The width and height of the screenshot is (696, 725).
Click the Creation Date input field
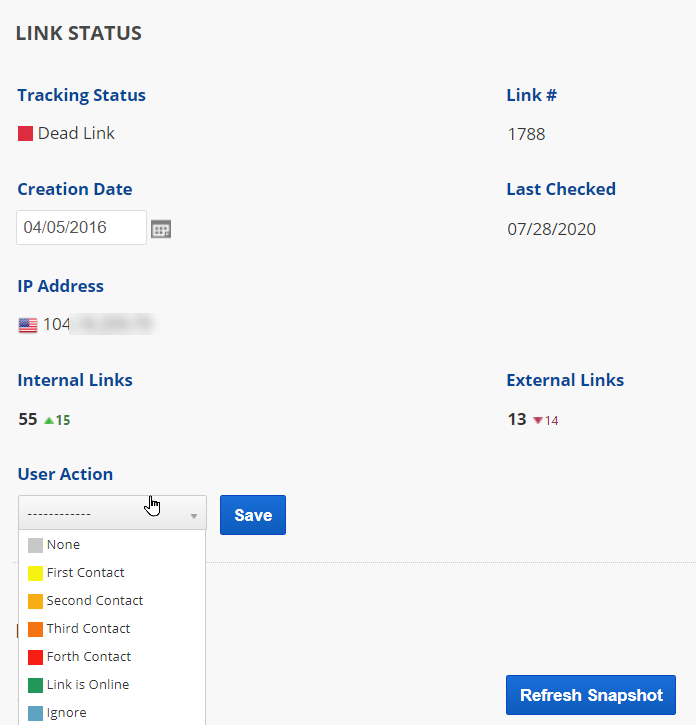click(x=81, y=228)
